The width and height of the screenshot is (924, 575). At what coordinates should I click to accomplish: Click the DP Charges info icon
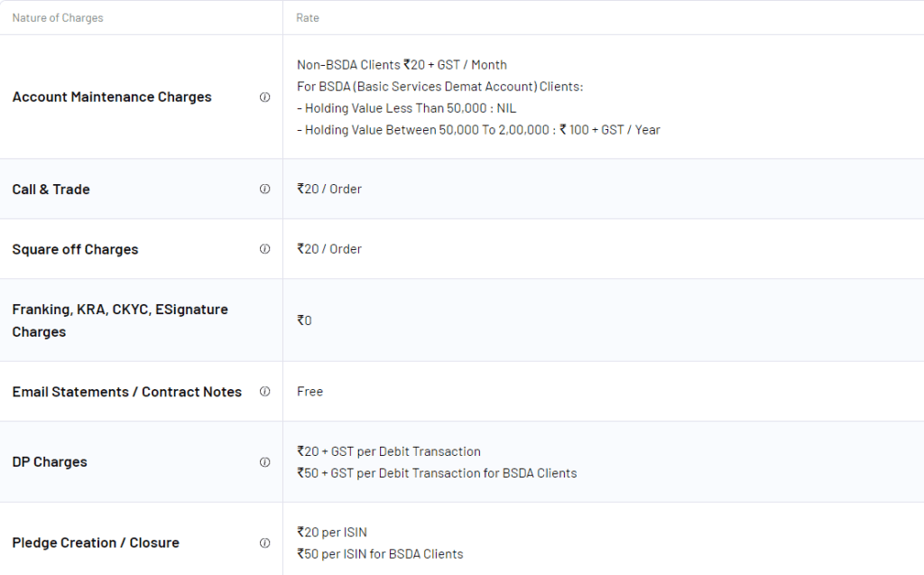click(x=264, y=462)
